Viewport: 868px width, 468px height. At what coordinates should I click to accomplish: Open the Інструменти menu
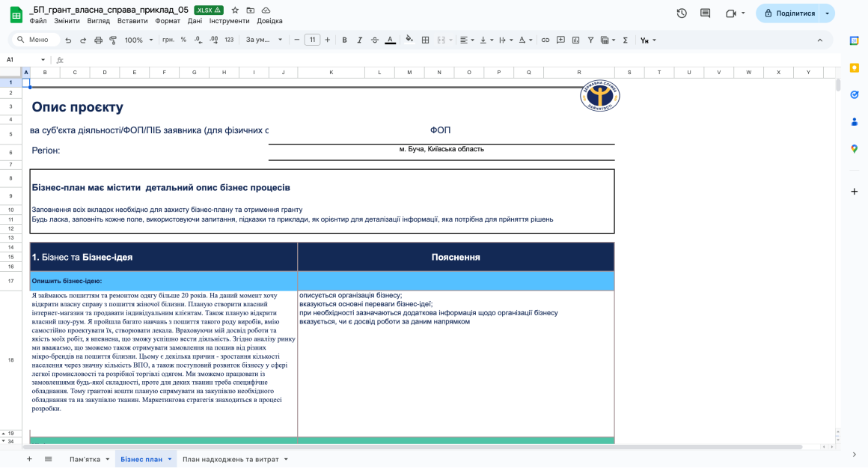(229, 21)
